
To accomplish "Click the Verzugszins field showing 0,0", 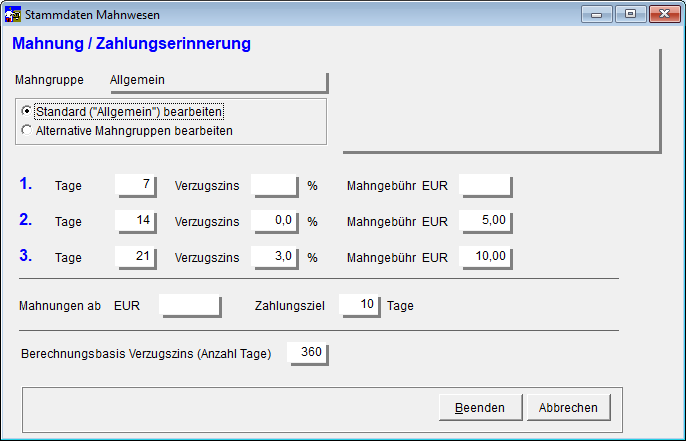I will pos(275,221).
